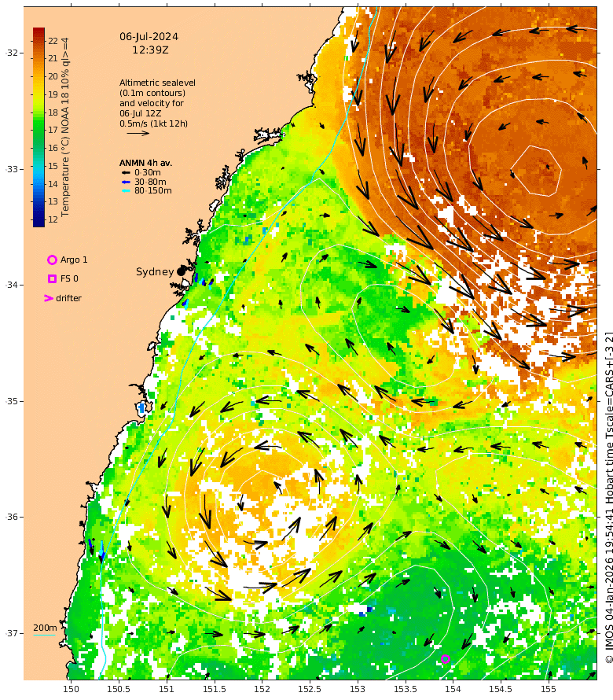613x700 pixels.
Task: Click the '200m' depth contour label
Action: [45, 628]
